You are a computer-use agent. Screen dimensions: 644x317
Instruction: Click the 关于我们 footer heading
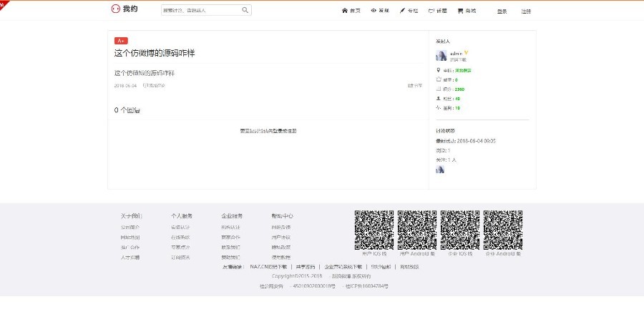(x=131, y=215)
